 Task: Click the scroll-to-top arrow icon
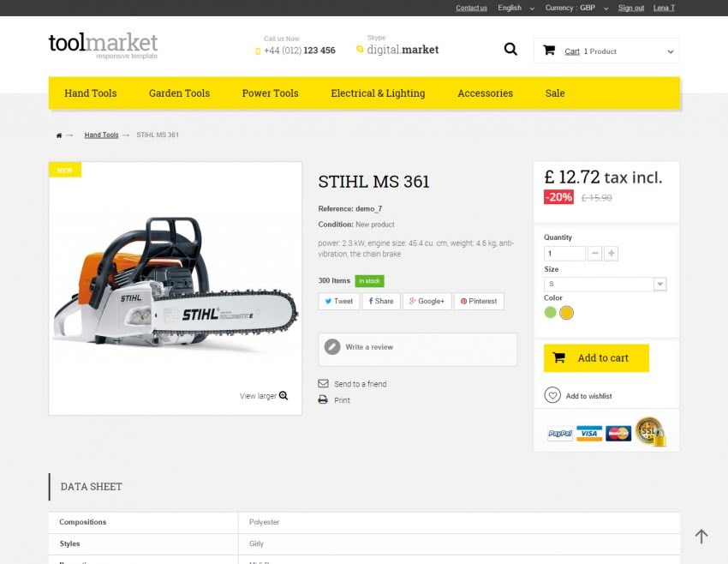point(701,536)
